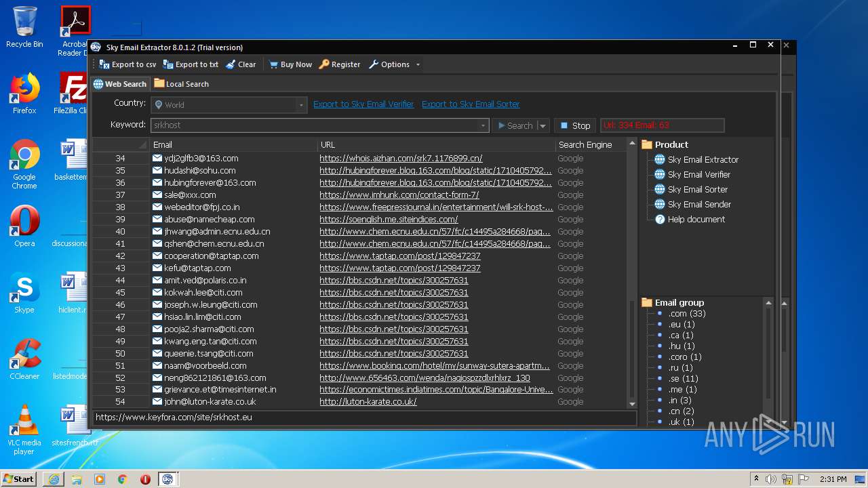Open Internet Explorer from the taskbar
Viewport: 868px width, 488px height.
coord(54,479)
